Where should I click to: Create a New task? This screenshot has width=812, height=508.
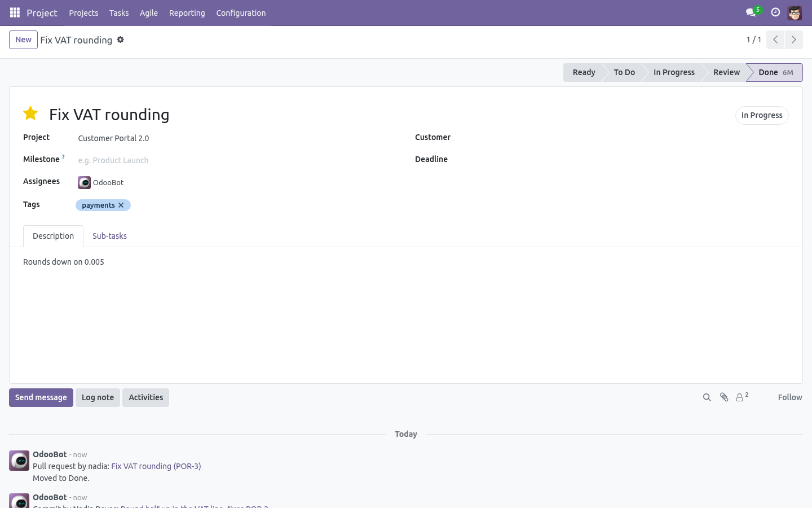point(23,40)
